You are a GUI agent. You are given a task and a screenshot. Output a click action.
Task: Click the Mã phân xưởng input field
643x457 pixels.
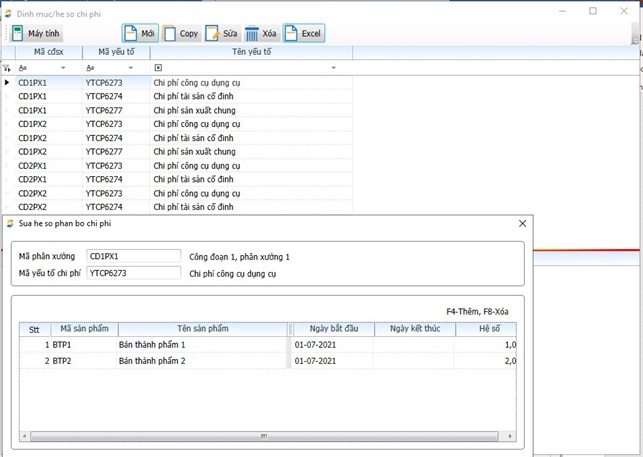tap(133, 257)
